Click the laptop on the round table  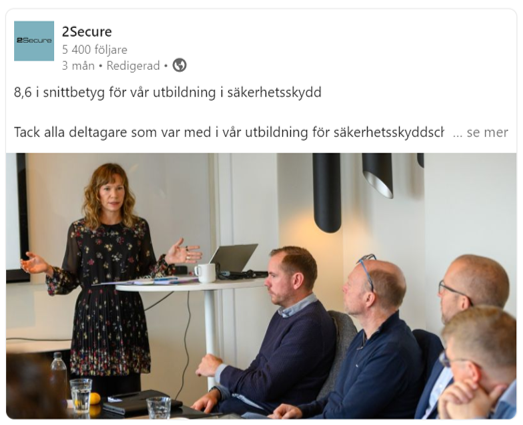click(235, 260)
